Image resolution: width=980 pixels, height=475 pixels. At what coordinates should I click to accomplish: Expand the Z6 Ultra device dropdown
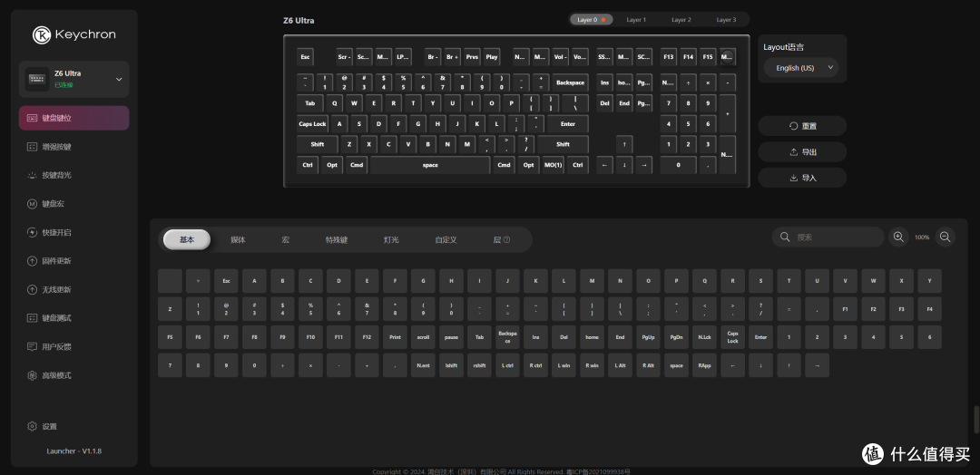point(119,79)
